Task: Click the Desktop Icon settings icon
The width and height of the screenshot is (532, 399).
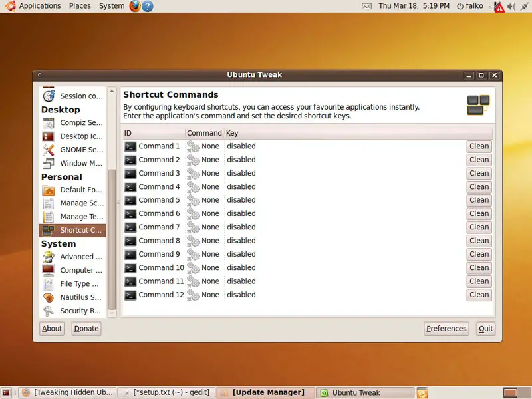Action: (x=48, y=136)
